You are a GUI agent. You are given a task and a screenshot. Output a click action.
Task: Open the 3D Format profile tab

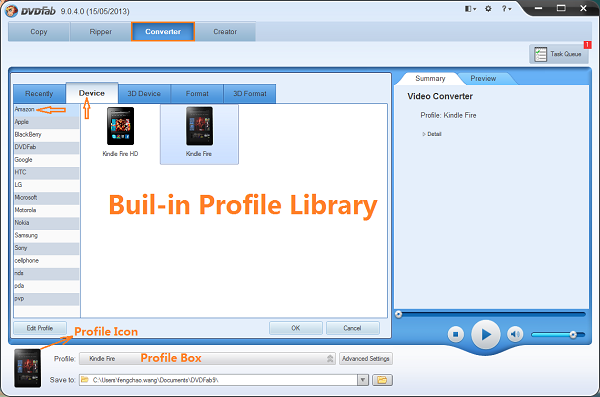pos(249,94)
